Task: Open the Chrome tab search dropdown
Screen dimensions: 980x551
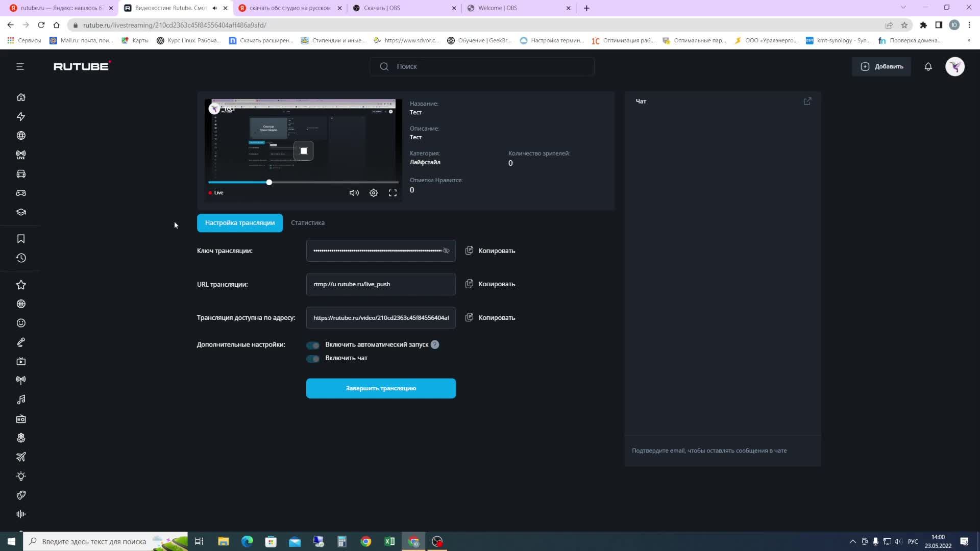Action: [x=903, y=8]
